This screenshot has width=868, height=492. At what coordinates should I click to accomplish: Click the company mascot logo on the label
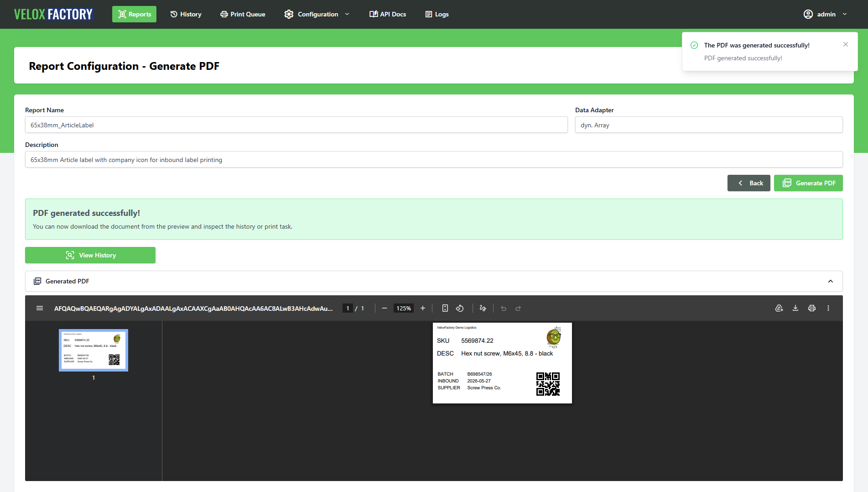[x=554, y=338]
